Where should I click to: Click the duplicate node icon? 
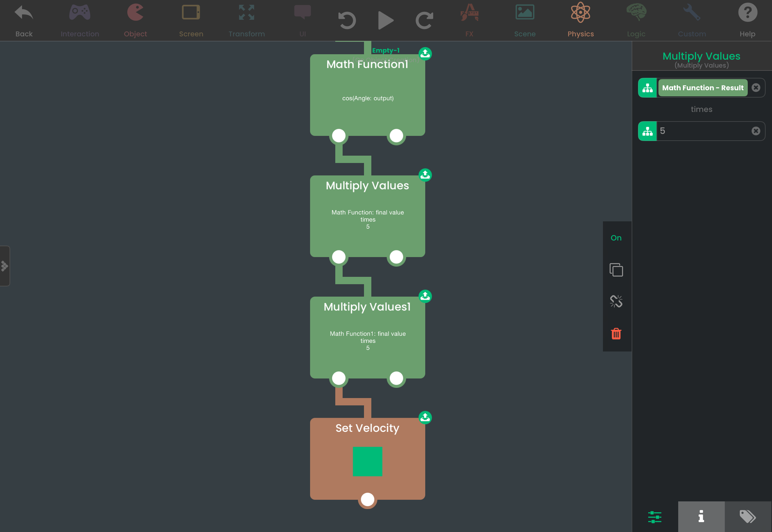616,270
